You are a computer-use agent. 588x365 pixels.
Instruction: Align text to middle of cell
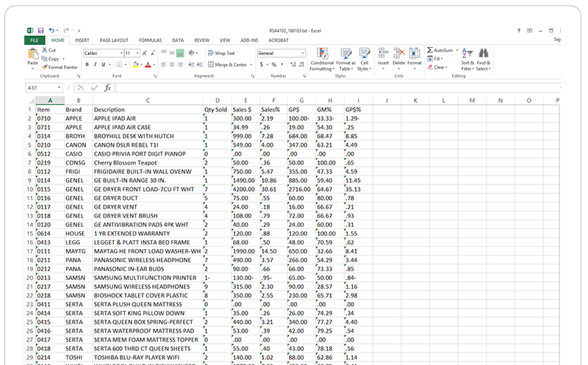pos(172,52)
